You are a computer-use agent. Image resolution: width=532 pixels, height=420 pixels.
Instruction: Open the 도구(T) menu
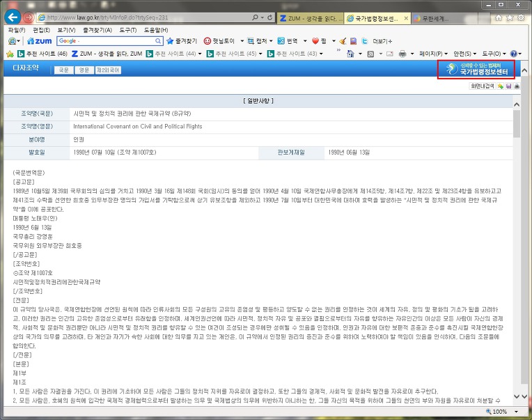(128, 30)
